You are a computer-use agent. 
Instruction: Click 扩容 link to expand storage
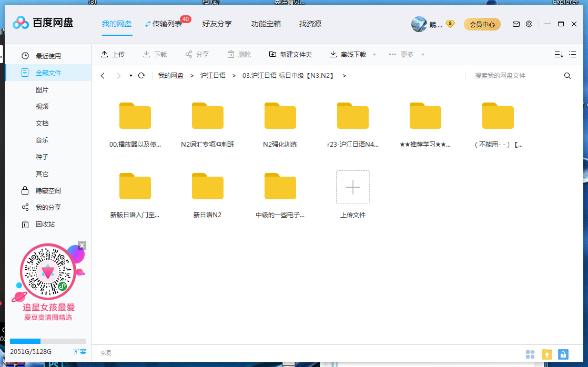coord(80,351)
